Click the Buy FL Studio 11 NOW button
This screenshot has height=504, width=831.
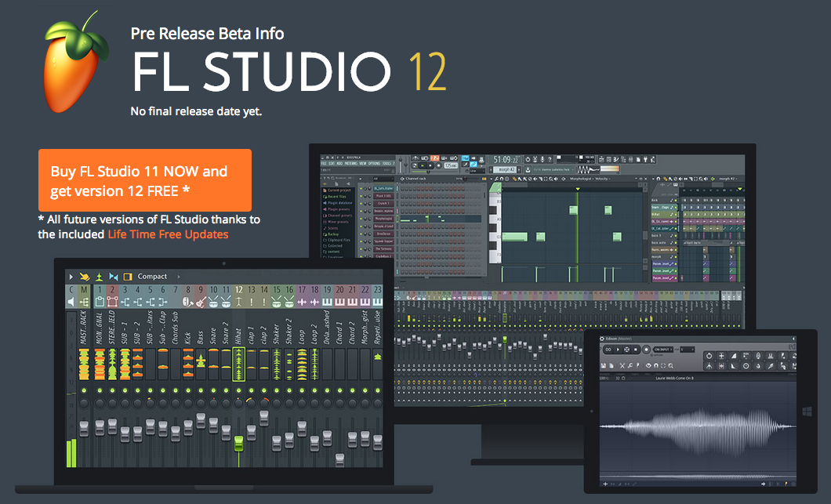point(145,181)
